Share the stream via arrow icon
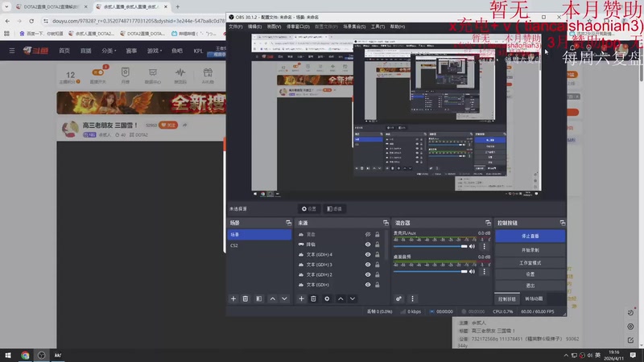The width and height of the screenshot is (644, 362). click(x=185, y=125)
